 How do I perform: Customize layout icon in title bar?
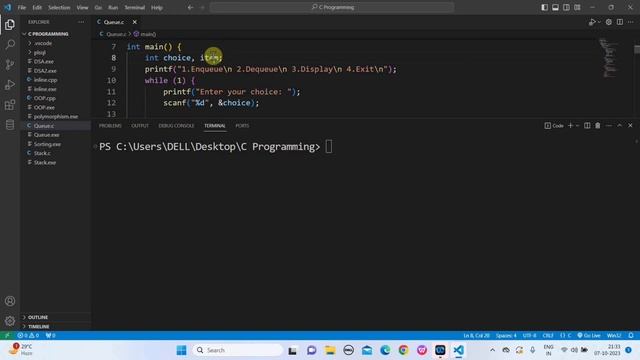578,7
